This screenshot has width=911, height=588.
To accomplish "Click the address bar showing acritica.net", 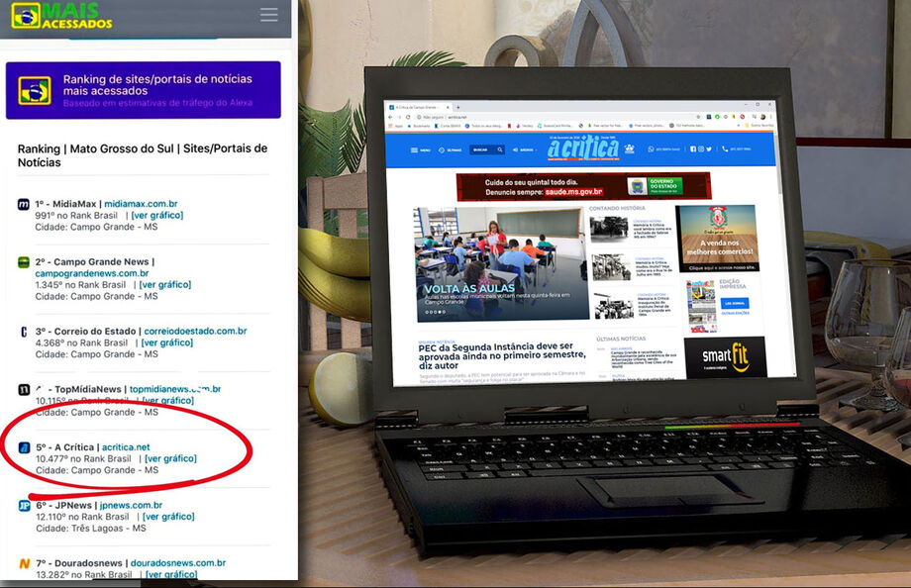I will pos(558,117).
